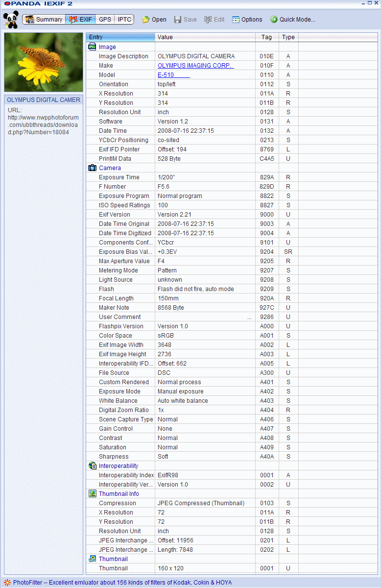Click the Image section icon
381x588 pixels.
92,47
